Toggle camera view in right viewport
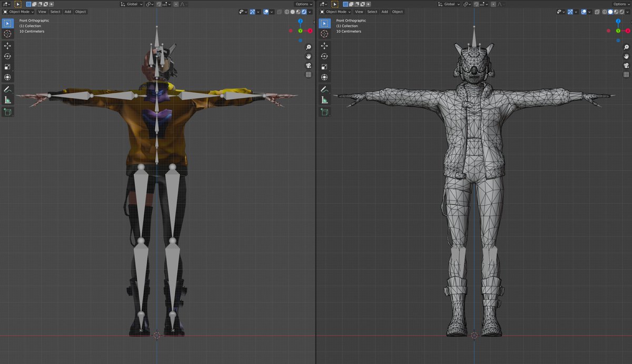Viewport: 632px width, 364px height. (x=626, y=65)
